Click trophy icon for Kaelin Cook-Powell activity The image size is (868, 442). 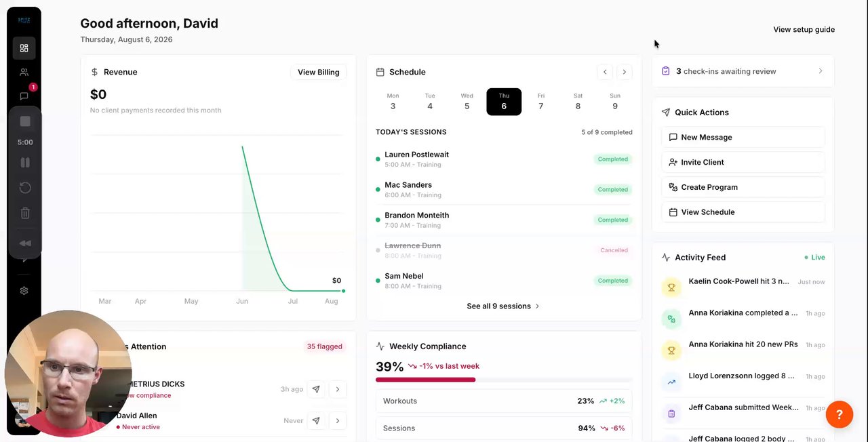[671, 287]
